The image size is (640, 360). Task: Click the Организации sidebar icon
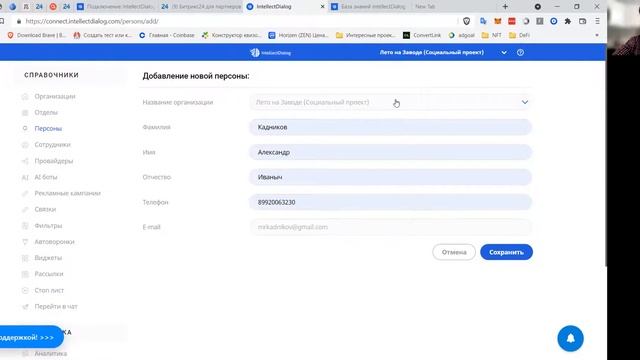coord(25,96)
